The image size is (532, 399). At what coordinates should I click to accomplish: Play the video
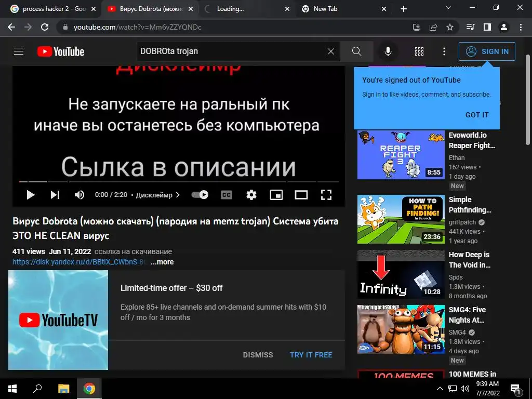[31, 195]
